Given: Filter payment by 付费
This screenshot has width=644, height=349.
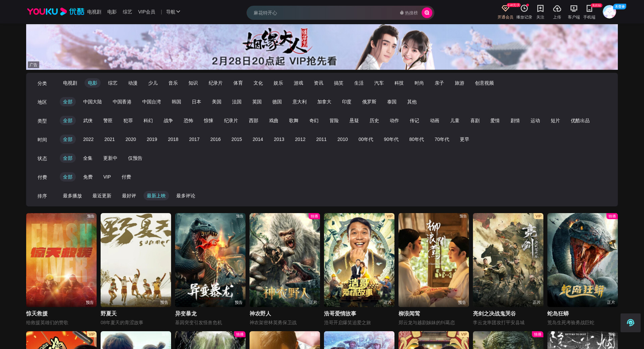Looking at the screenshot, I should tap(126, 177).
